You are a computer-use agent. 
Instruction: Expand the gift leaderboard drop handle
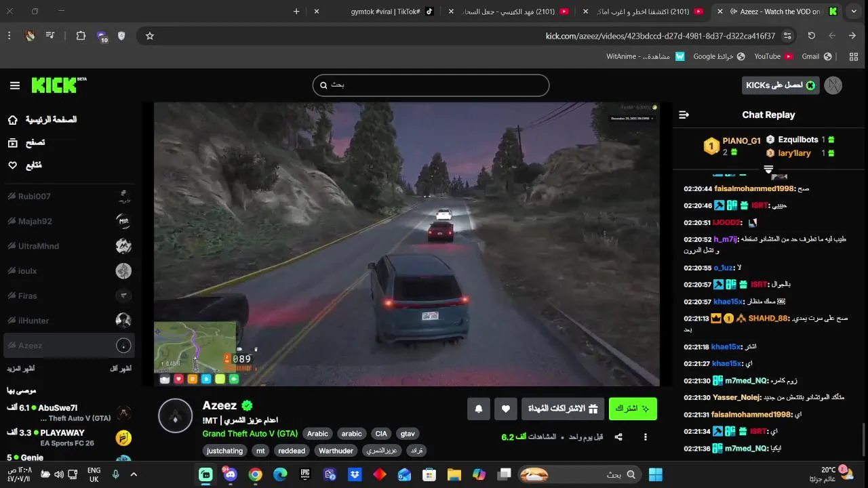pyautogui.click(x=768, y=169)
